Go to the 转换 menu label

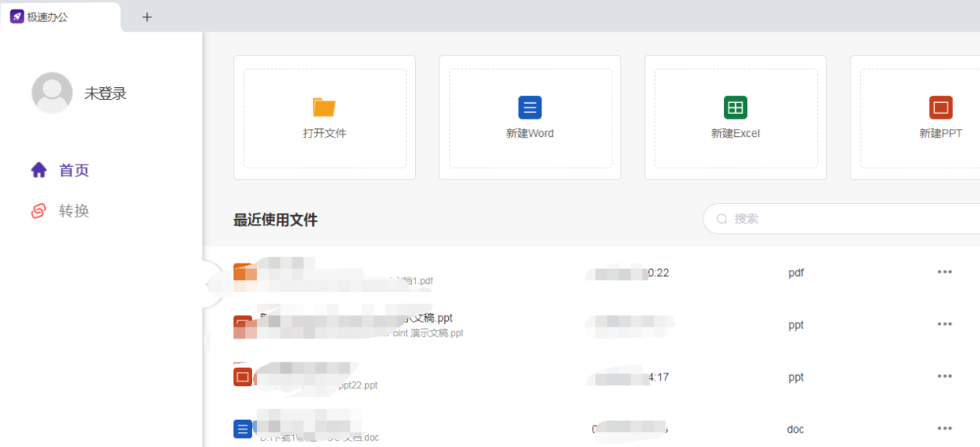point(74,210)
